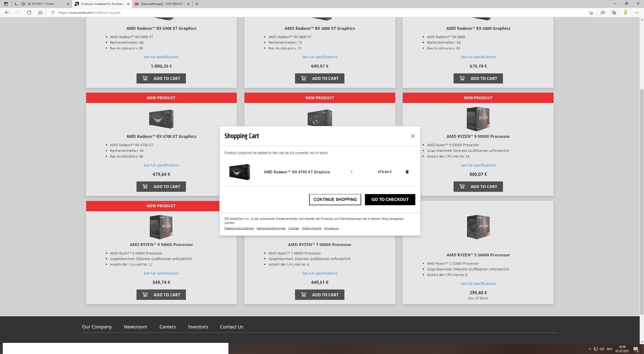
Task: Switch to Sammelthread AMD RDNA2 tab
Action: pyautogui.click(x=162, y=4)
